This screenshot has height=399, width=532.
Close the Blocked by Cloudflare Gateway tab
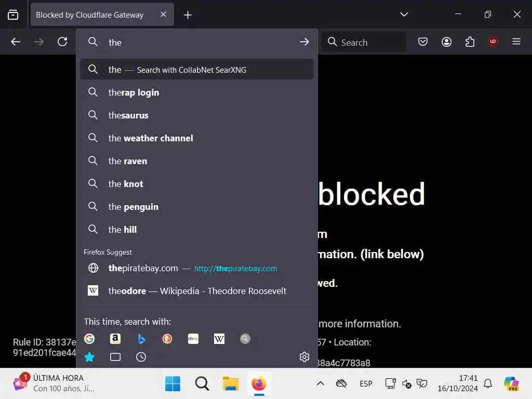(163, 14)
